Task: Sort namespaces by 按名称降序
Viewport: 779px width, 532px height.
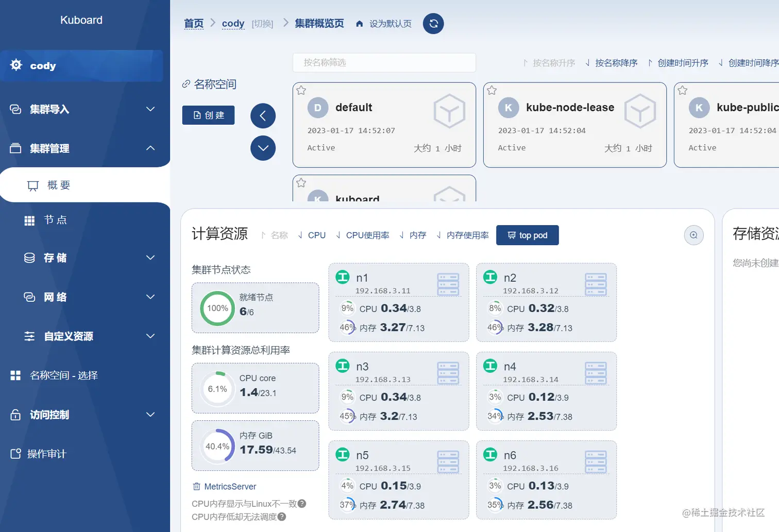Action: click(611, 63)
